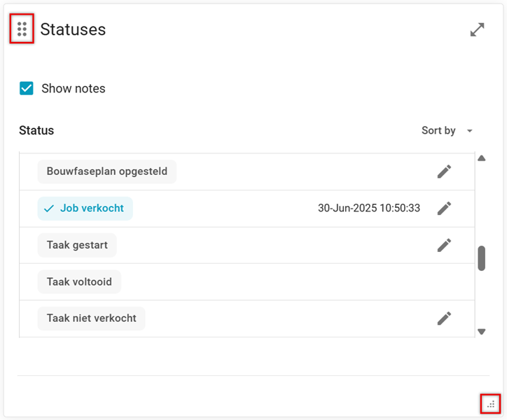The width and height of the screenshot is (507, 420).
Task: Click pencil icon for Taak niet verkocht
Action: 444,318
